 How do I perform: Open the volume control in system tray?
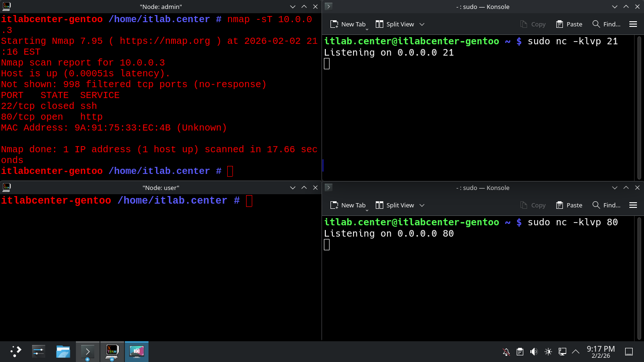[x=534, y=352]
